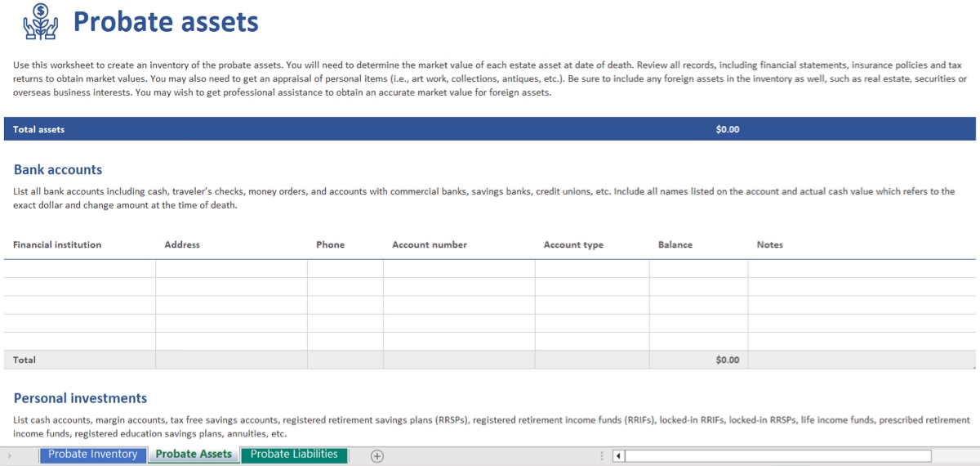Click the probate assets money plant icon

pyautogui.click(x=40, y=21)
